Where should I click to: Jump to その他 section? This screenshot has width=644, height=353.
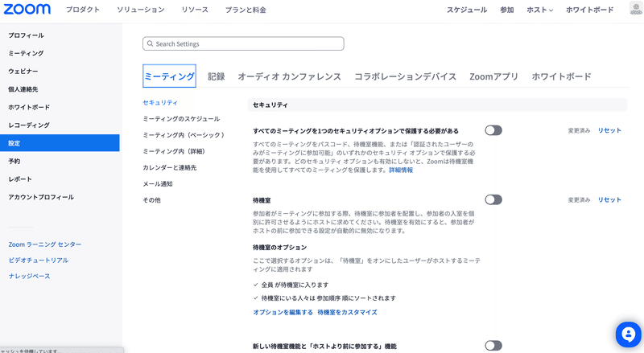(151, 200)
